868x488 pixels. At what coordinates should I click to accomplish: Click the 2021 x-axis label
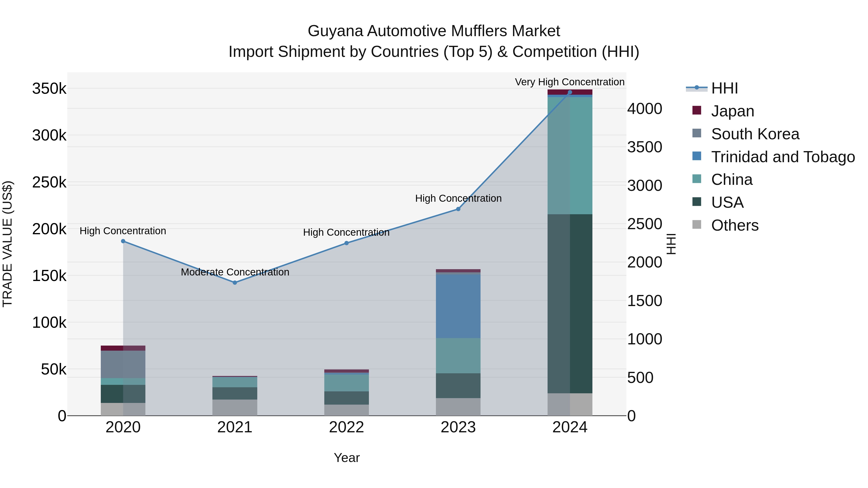[235, 427]
